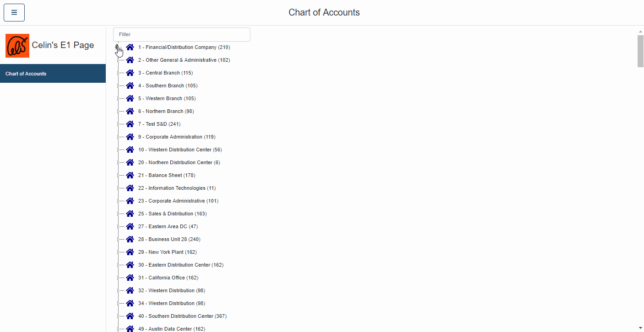Toggle the hamburger menu button
This screenshot has width=644, height=332.
pyautogui.click(x=14, y=12)
